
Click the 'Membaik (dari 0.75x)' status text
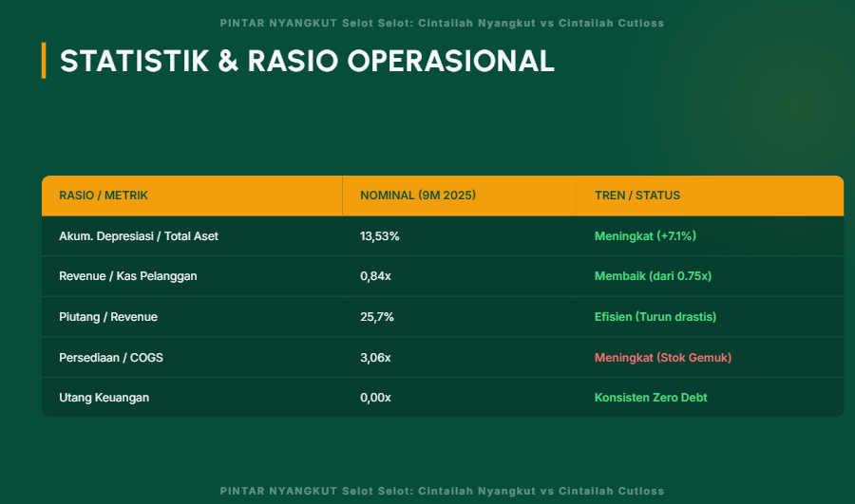coord(653,276)
